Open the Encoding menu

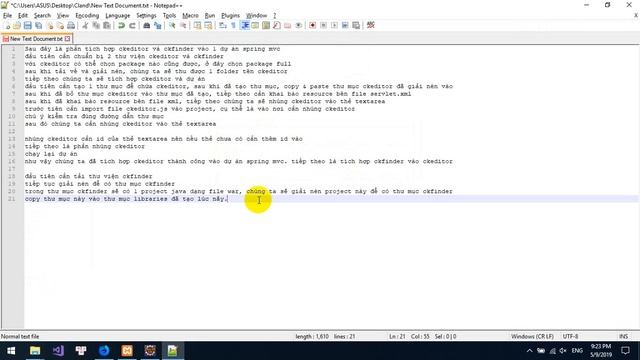(x=87, y=16)
